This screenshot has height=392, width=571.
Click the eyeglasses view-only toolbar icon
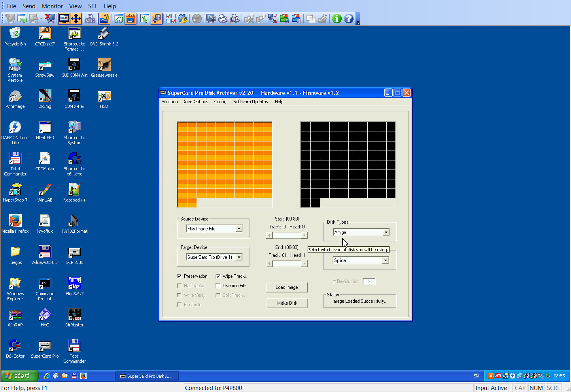click(x=118, y=19)
